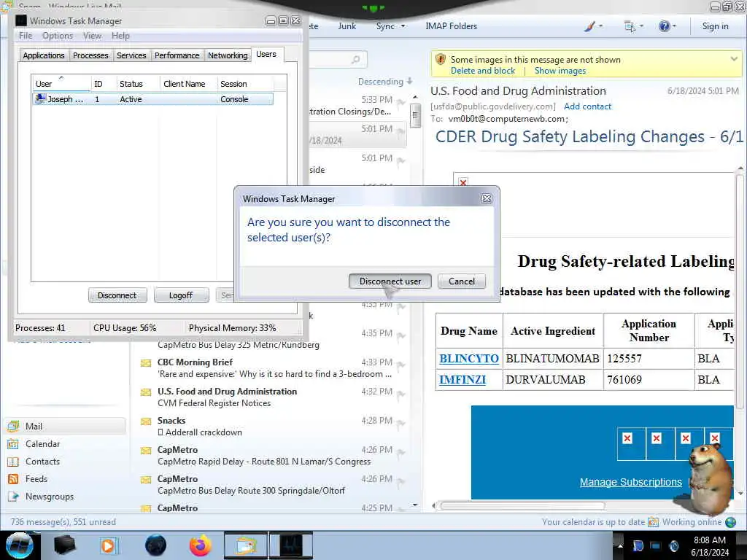
Task: Open the Performance tab
Action: pos(177,55)
